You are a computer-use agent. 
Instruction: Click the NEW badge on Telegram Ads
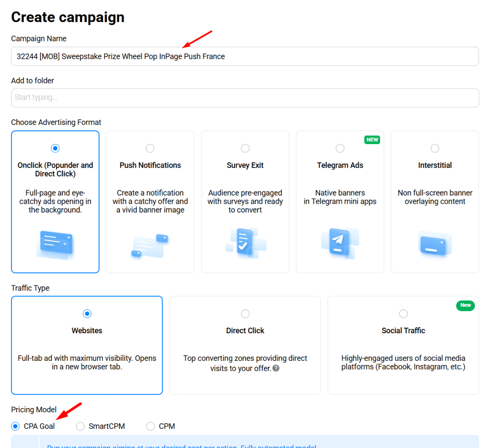click(x=372, y=140)
